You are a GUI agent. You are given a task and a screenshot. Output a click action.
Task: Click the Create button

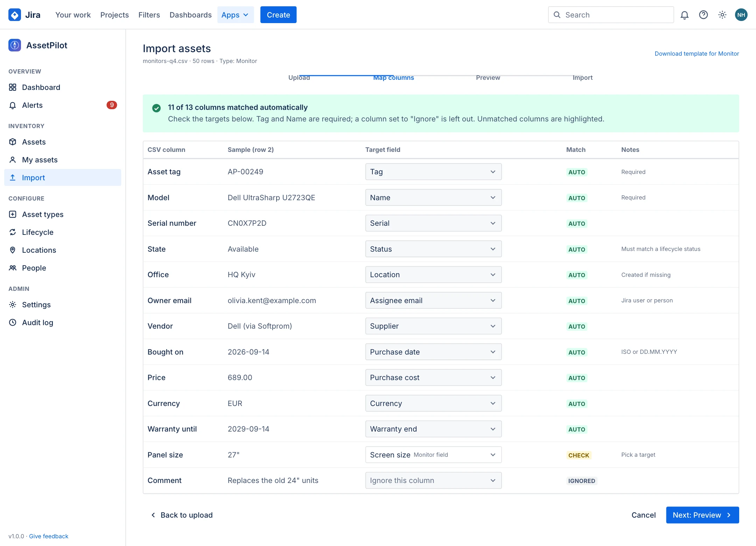[278, 15]
